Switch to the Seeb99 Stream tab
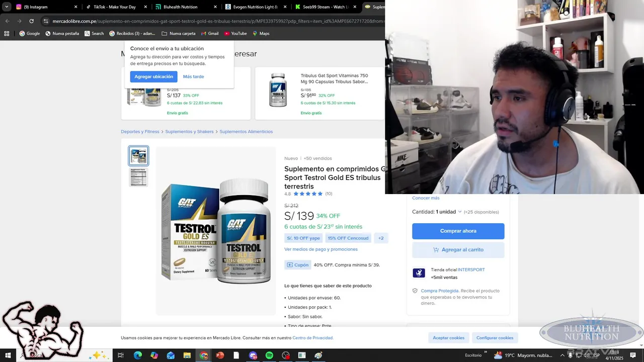This screenshot has height=362, width=644. [325, 7]
